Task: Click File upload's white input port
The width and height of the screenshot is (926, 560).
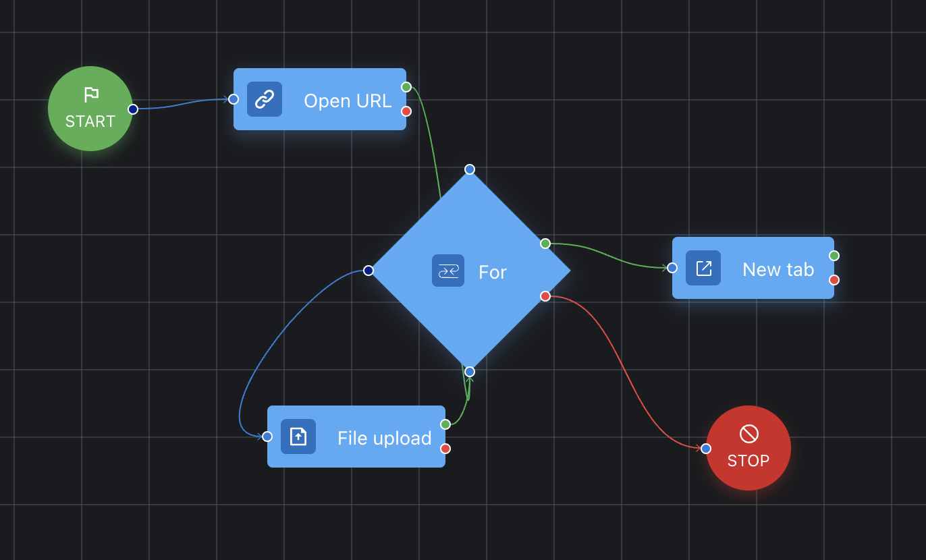Action: pyautogui.click(x=267, y=437)
